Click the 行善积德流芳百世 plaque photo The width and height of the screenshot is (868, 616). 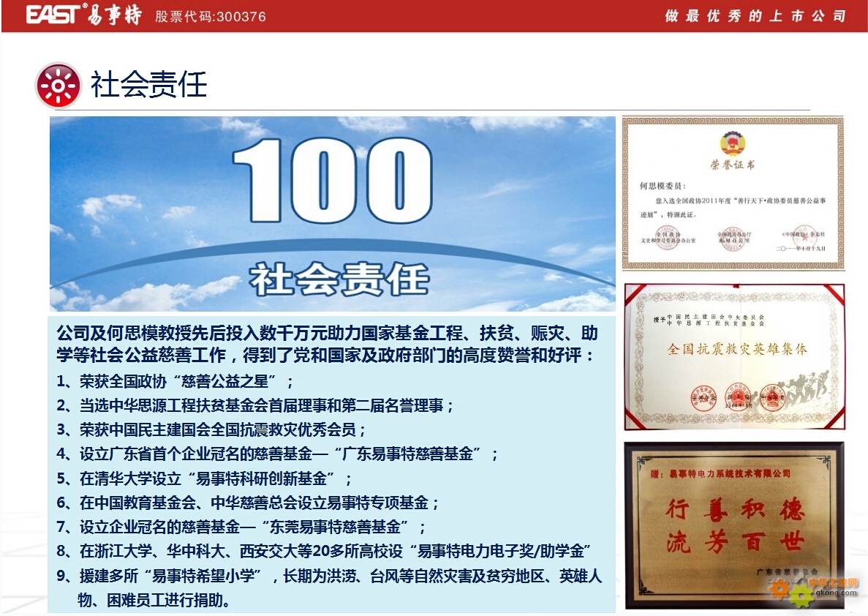click(x=733, y=523)
